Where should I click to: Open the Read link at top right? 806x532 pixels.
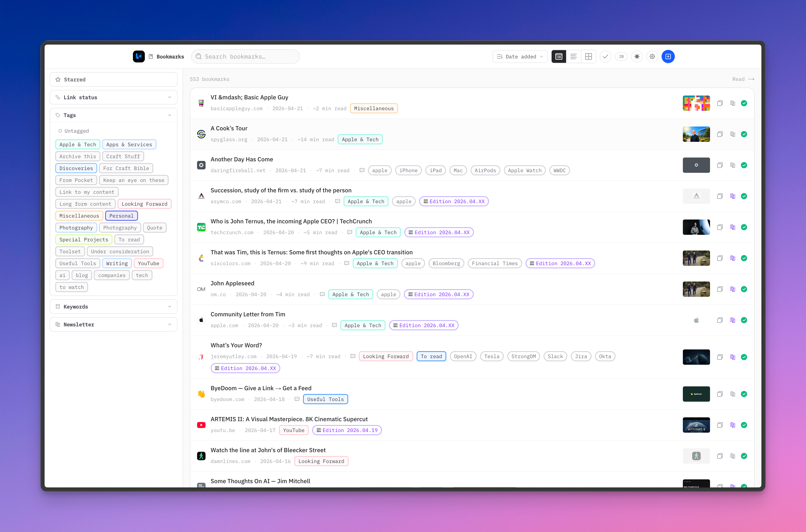coord(743,79)
